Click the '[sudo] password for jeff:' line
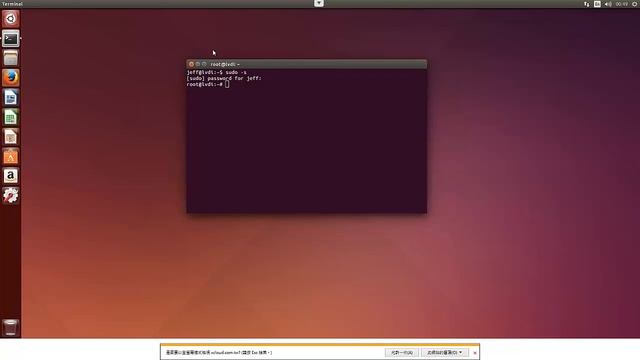Viewport: 640px width, 360px height. pos(224,78)
